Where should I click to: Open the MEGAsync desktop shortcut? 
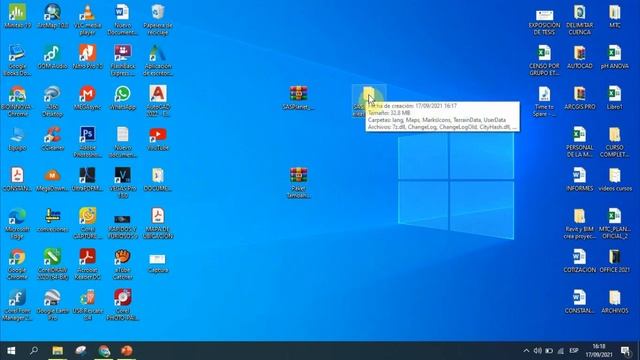click(x=87, y=98)
